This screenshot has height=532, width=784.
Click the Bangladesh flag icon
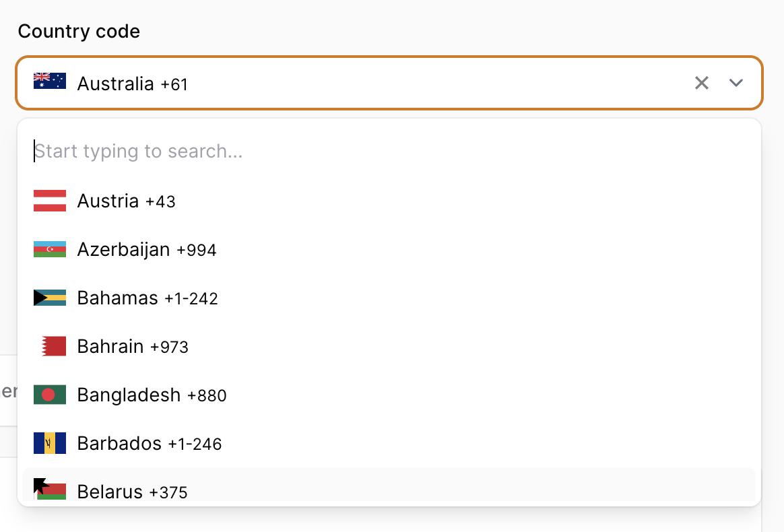click(49, 395)
